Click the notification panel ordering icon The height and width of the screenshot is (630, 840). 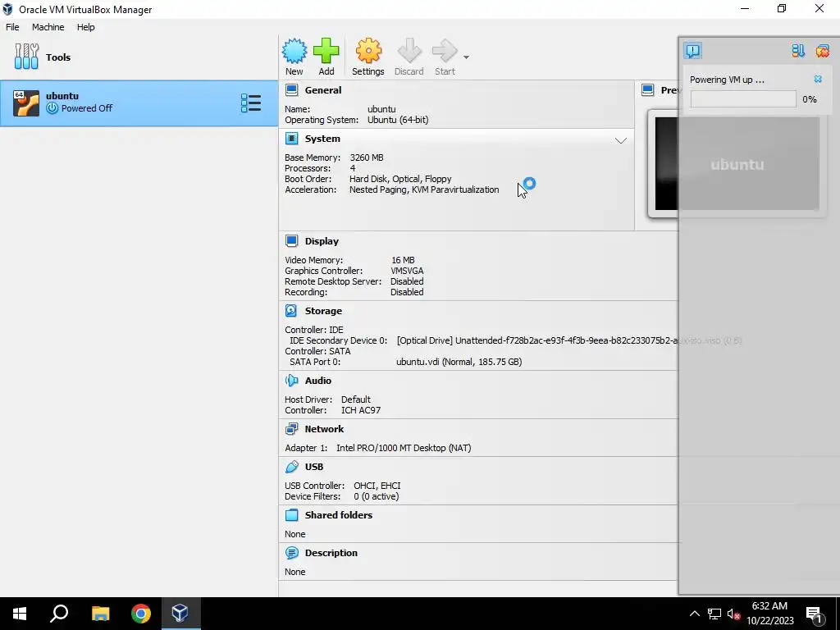[798, 51]
